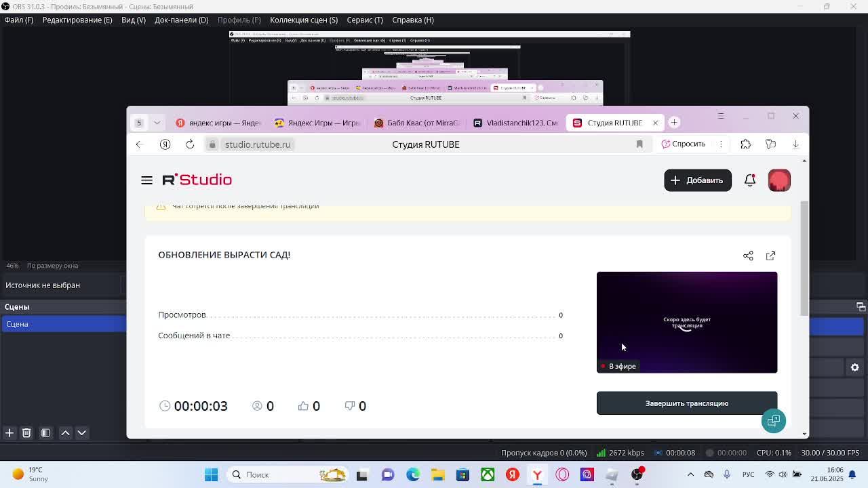868x488 pixels.
Task: Open Сервис (T) menu
Action: pyautogui.click(x=365, y=20)
